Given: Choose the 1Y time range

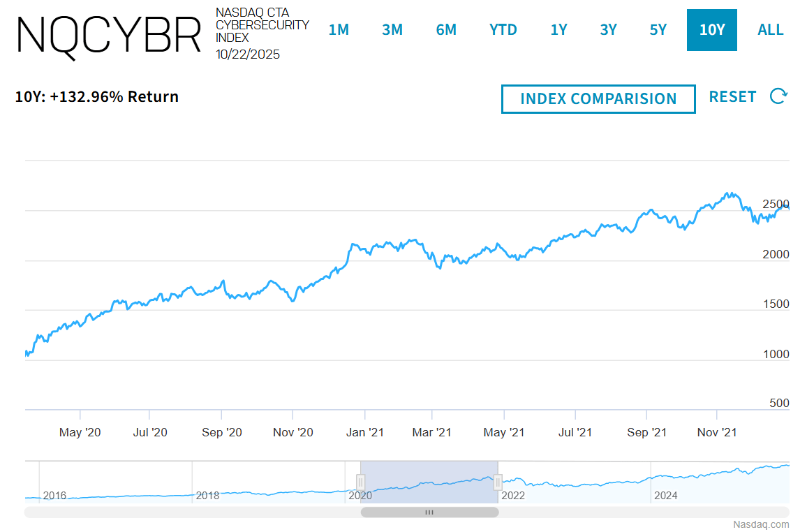Looking at the screenshot, I should 558,30.
